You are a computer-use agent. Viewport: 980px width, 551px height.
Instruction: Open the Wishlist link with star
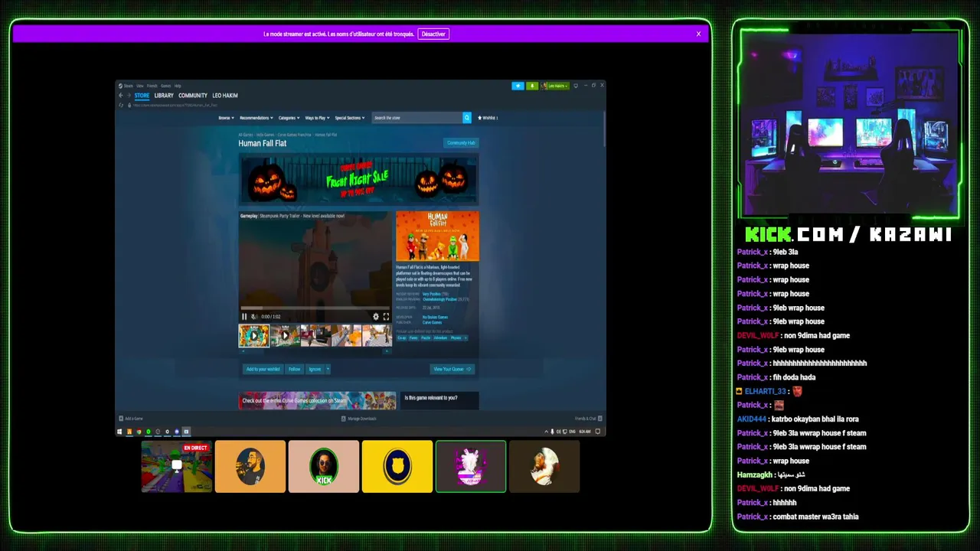488,118
